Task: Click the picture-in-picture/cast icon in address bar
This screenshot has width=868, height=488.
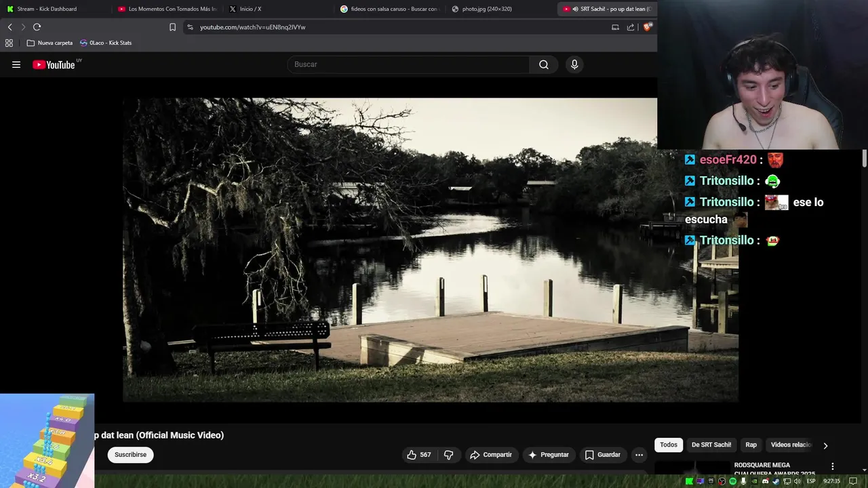Action: [x=615, y=27]
